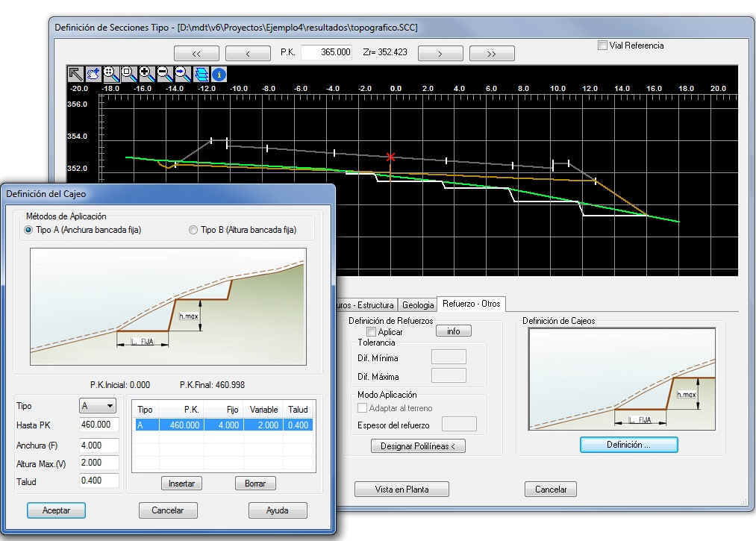Click the zoom extents magnifier icon
This screenshot has width=756, height=541.
click(111, 74)
